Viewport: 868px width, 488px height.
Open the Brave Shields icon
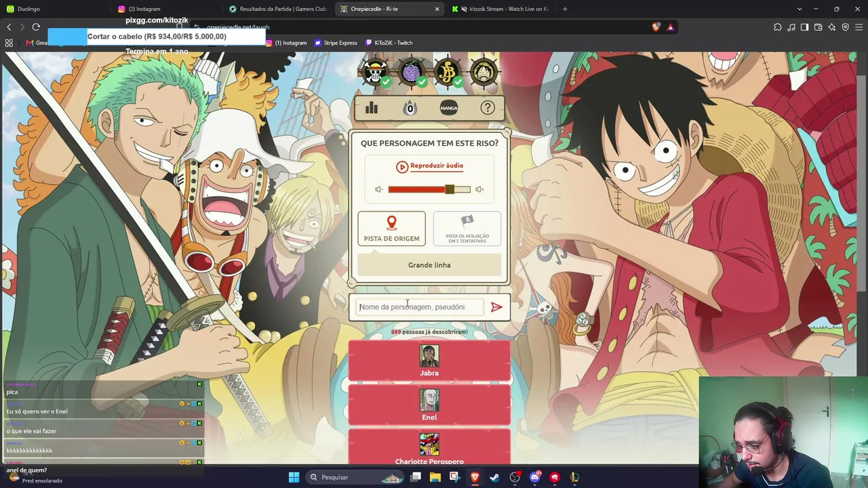click(x=656, y=27)
